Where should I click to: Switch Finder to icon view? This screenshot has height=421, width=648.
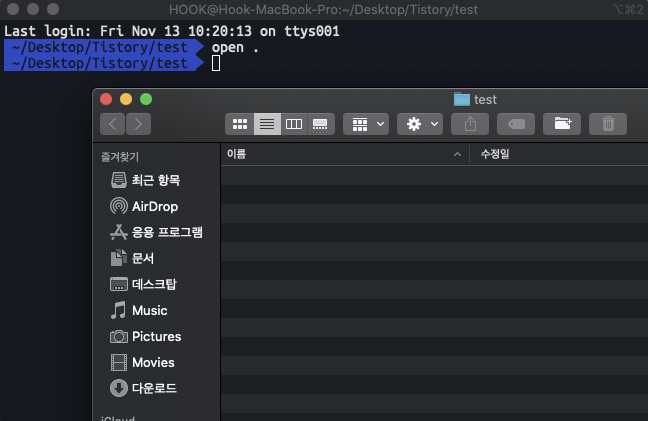point(240,124)
